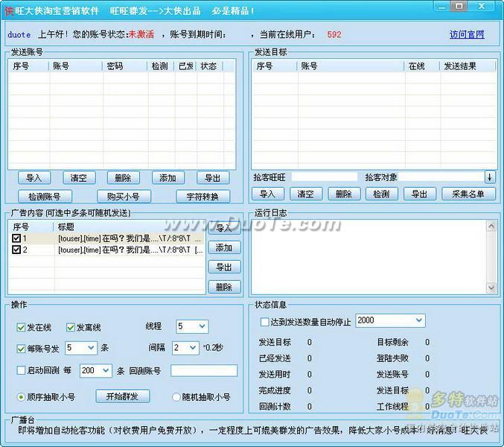Click 导入 button beside 广告内容 list

click(224, 228)
